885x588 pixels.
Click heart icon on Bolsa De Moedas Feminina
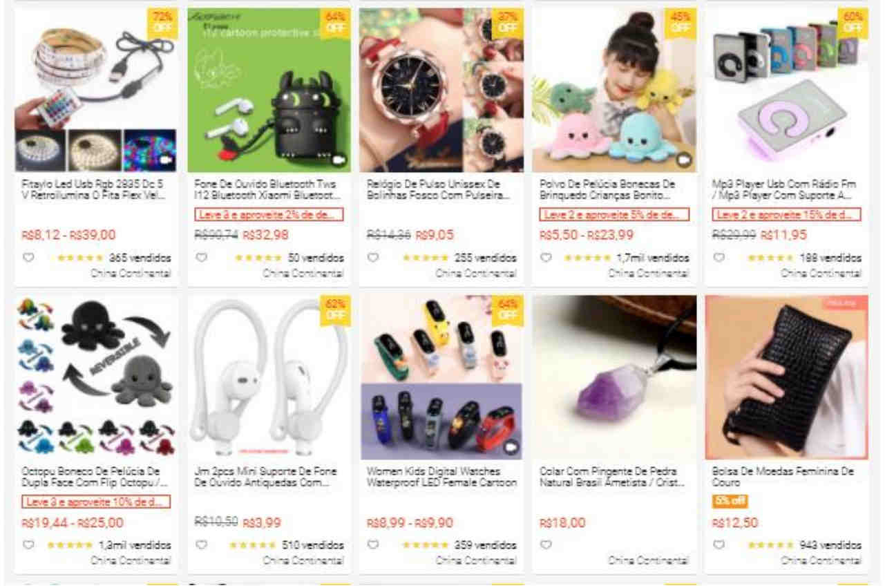719,544
